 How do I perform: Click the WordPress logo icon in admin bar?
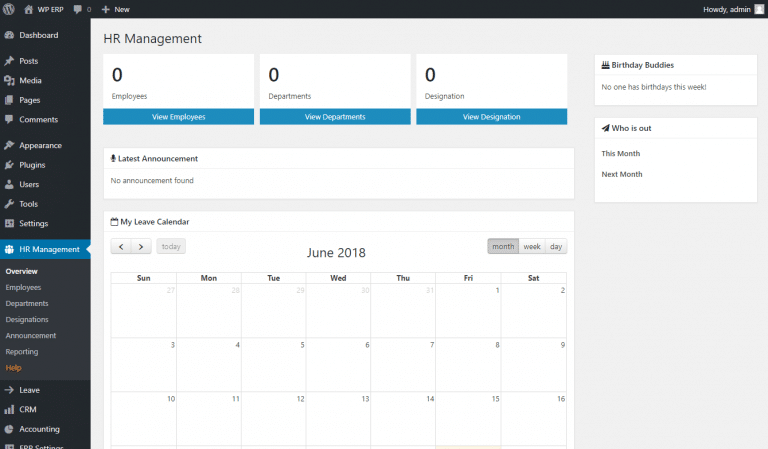[x=10, y=9]
